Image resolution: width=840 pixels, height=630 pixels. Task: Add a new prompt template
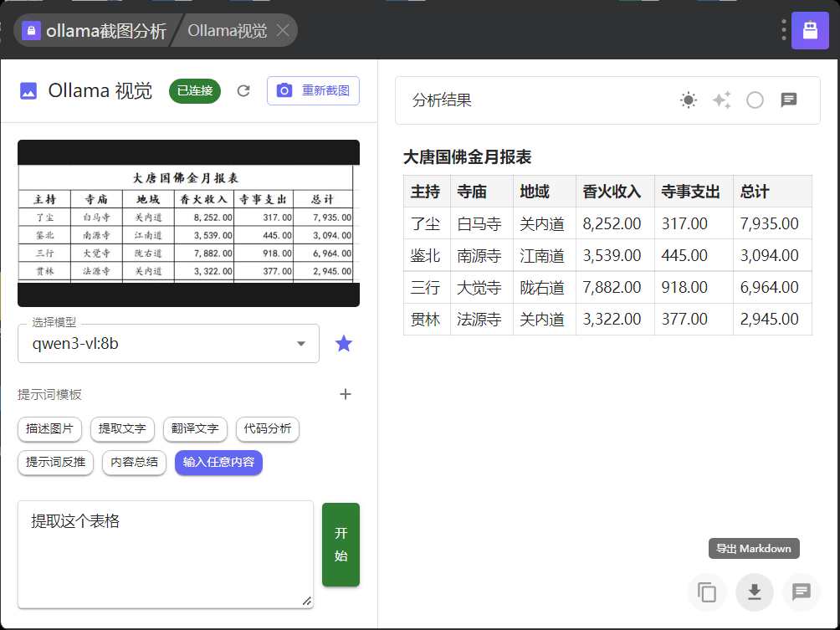[345, 394]
